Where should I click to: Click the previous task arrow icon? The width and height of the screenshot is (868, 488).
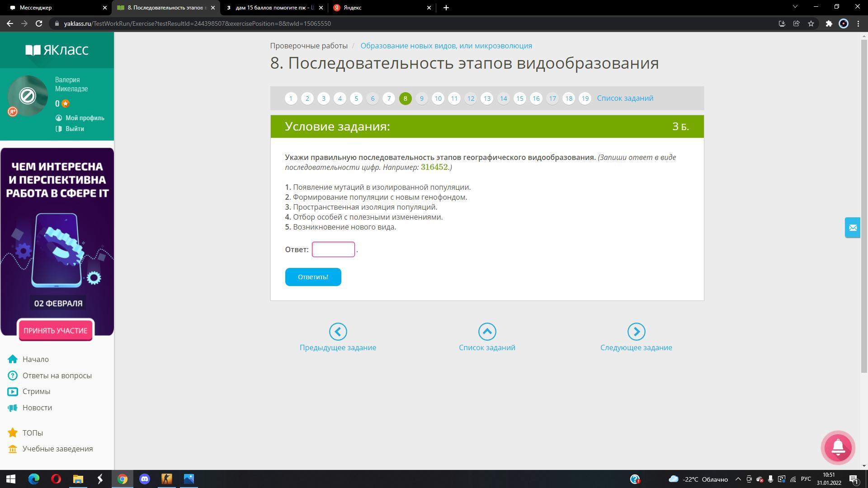coord(338,332)
